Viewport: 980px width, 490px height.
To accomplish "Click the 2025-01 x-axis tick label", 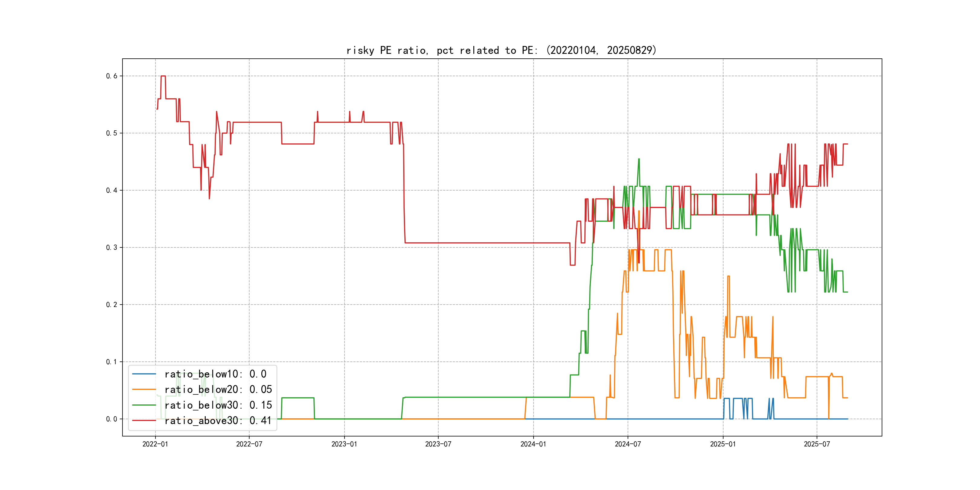I will [723, 444].
